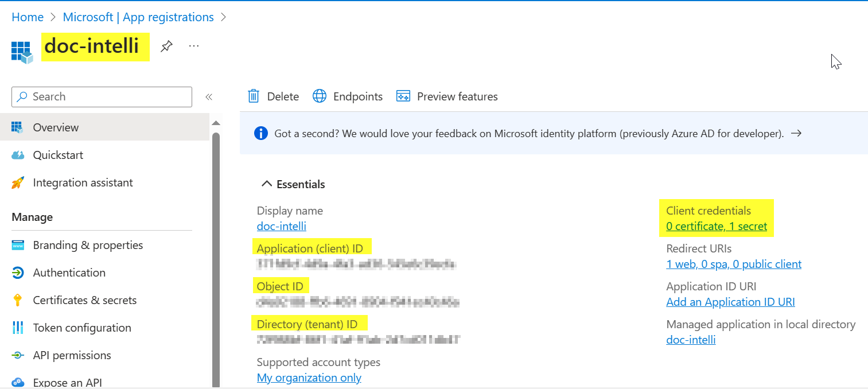Click the feedback banner message text
Image resolution: width=868 pixels, height=389 pixels.
pyautogui.click(x=529, y=134)
